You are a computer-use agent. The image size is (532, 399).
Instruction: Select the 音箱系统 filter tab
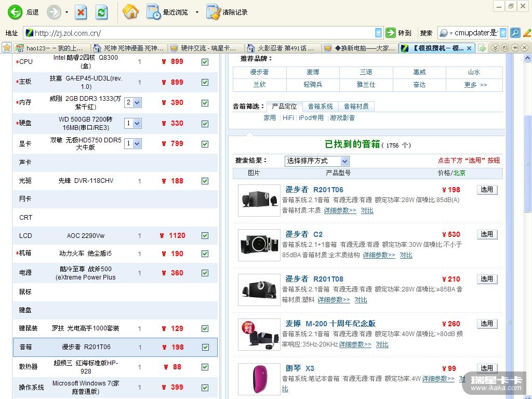(320, 107)
